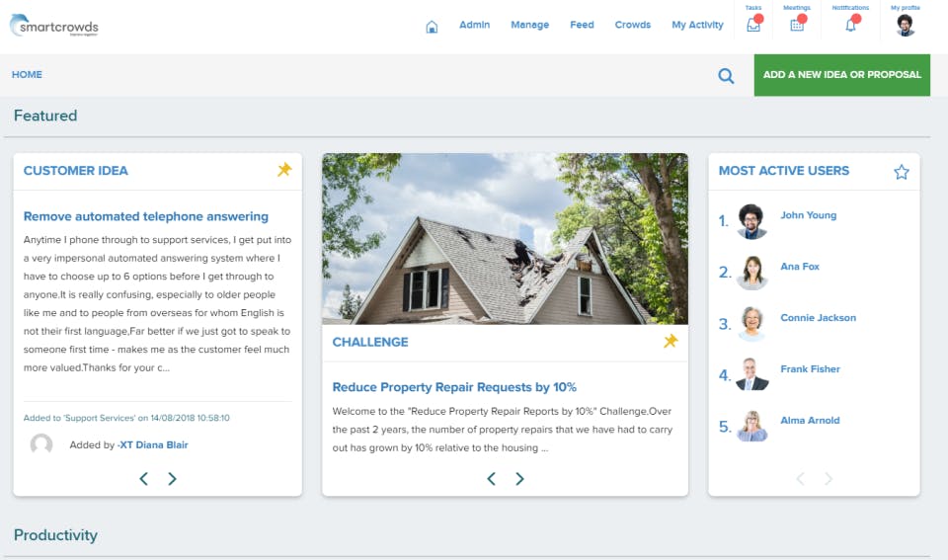Image resolution: width=948 pixels, height=560 pixels.
Task: Click John Young's avatar photo
Action: [752, 221]
